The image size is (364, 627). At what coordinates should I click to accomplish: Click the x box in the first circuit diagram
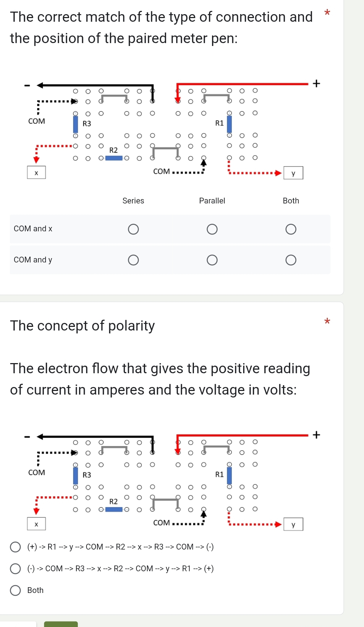(x=36, y=173)
